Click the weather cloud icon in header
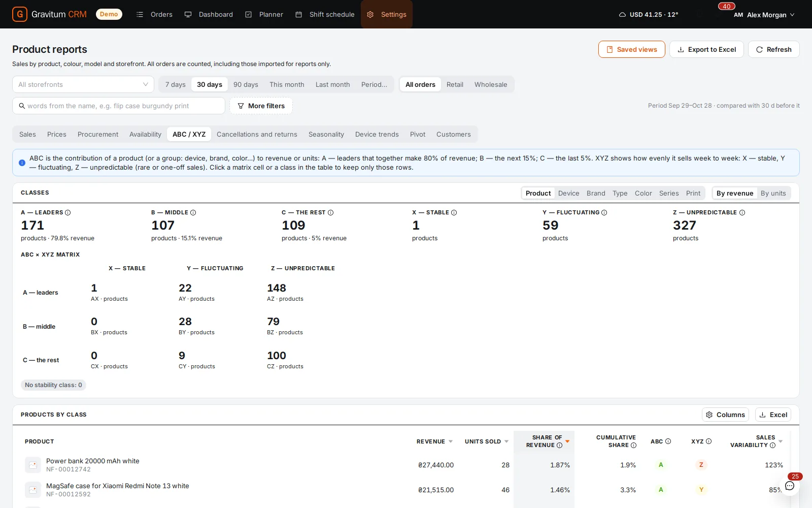This screenshot has width=812, height=508. [622, 15]
